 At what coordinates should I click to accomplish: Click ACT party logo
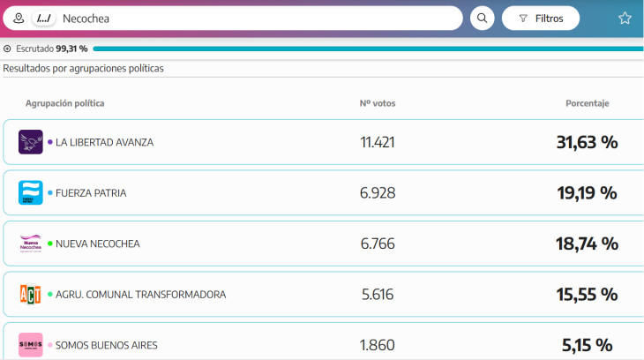(30, 294)
